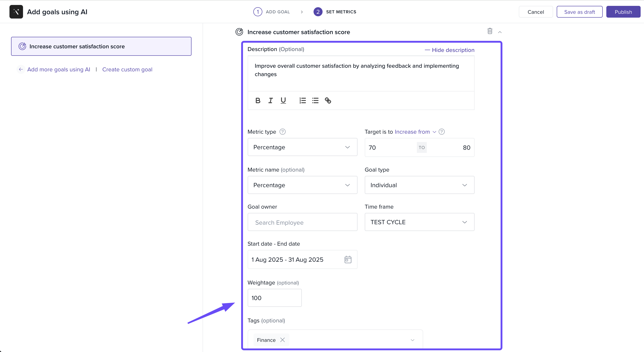Click the insert link icon
Screen dimensions: 644x352
(x=328, y=100)
